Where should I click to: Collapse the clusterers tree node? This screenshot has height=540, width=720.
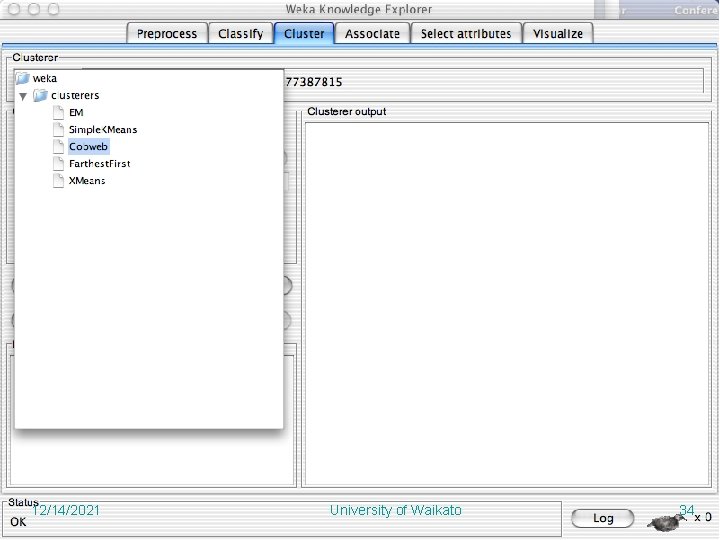coord(23,96)
